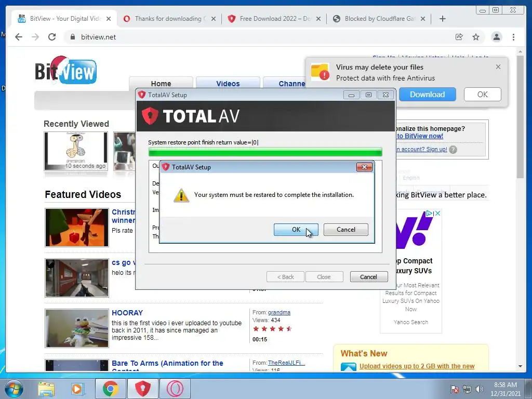
Task: Open Windows Media Player from the taskbar
Action: (x=77, y=389)
